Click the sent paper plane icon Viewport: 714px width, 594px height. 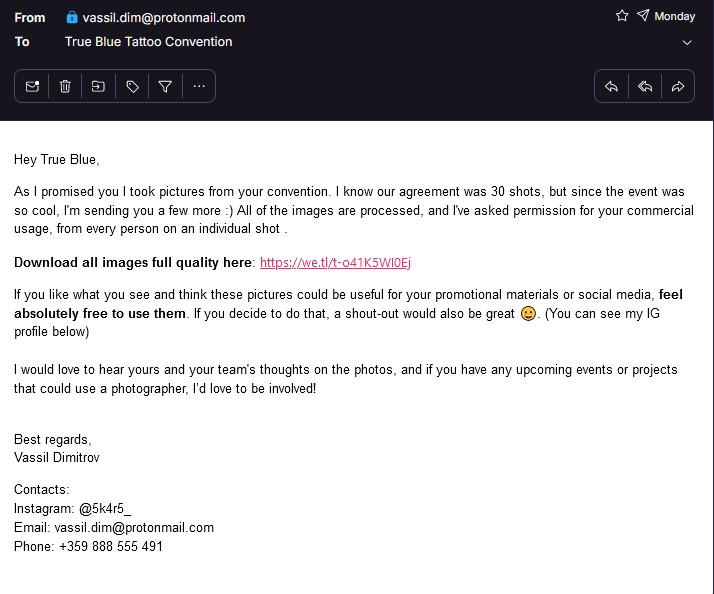coord(643,16)
